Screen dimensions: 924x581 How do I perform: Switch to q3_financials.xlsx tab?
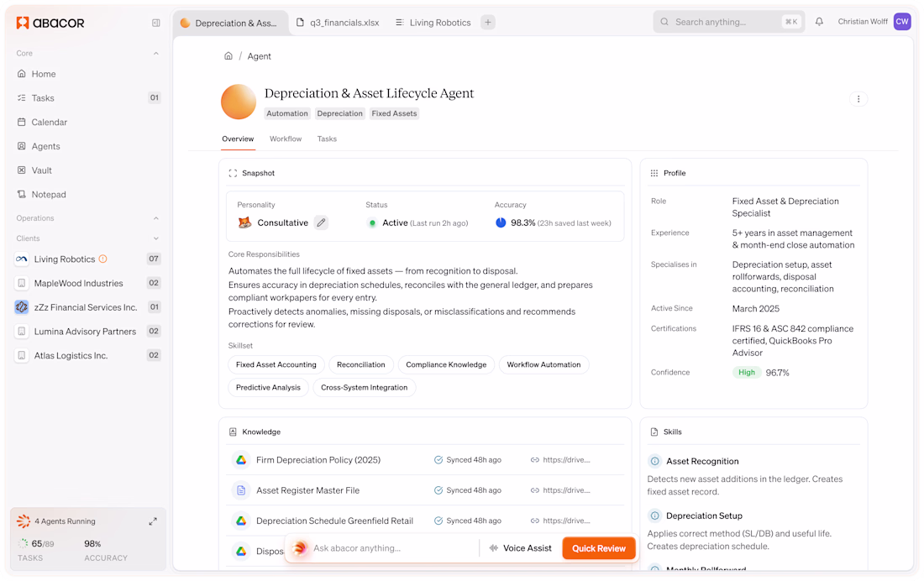[x=339, y=23]
